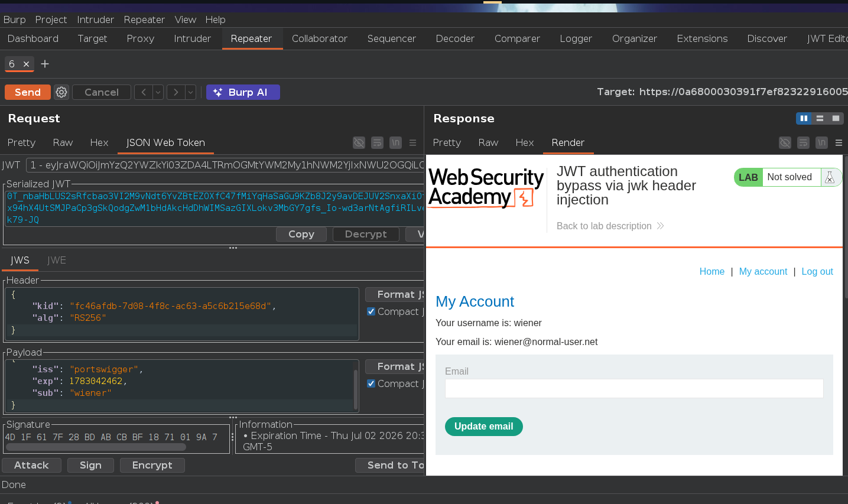
Task: Click the lab flask status icon
Action: [830, 177]
